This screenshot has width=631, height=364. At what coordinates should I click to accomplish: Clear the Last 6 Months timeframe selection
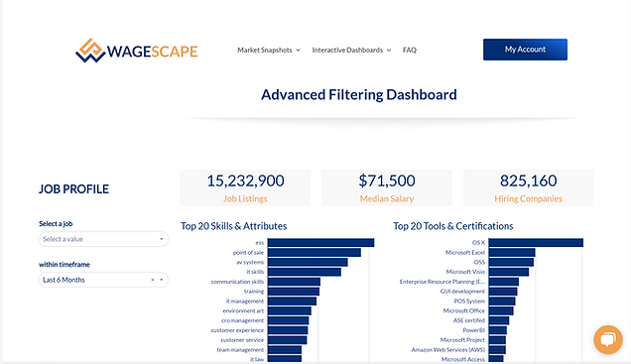click(x=153, y=280)
